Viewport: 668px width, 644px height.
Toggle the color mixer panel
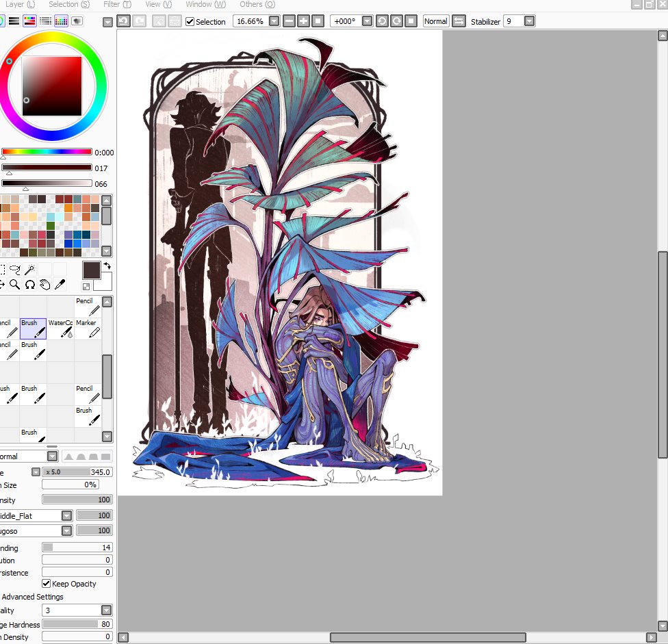point(46,21)
